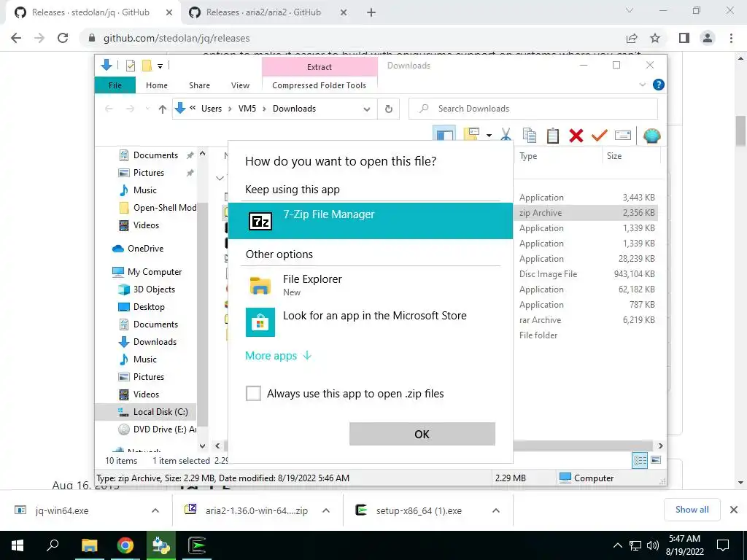Screen dimensions: 747x560
Task: Switch to aria2 Releases browser tab
Action: (x=263, y=12)
